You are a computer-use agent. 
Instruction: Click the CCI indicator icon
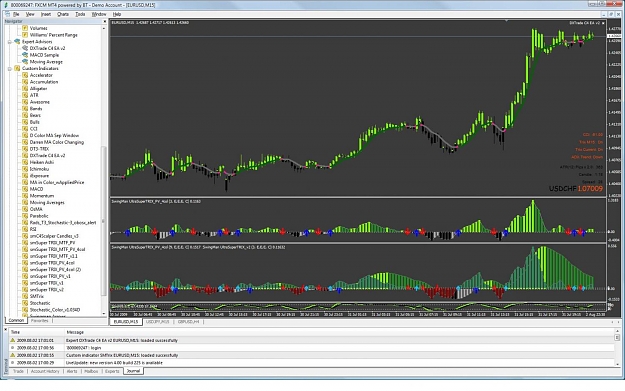point(25,129)
